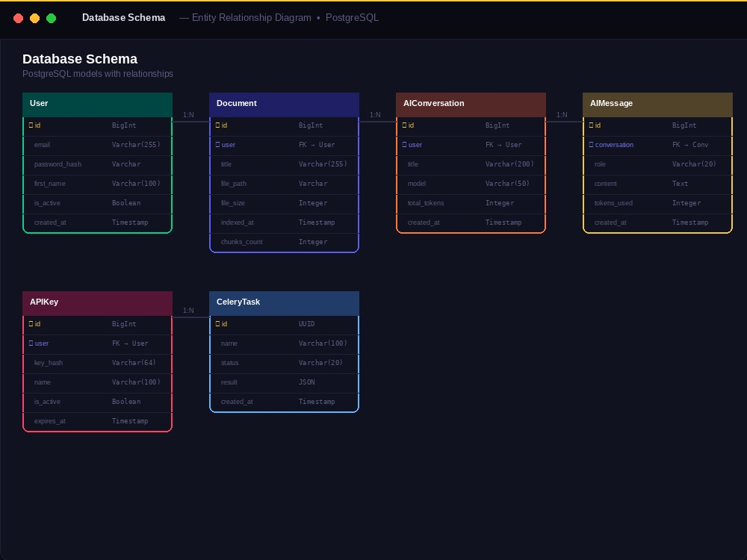The height and width of the screenshot is (560, 747).
Task: Click the password_hash field in User table
Action: pos(97,164)
